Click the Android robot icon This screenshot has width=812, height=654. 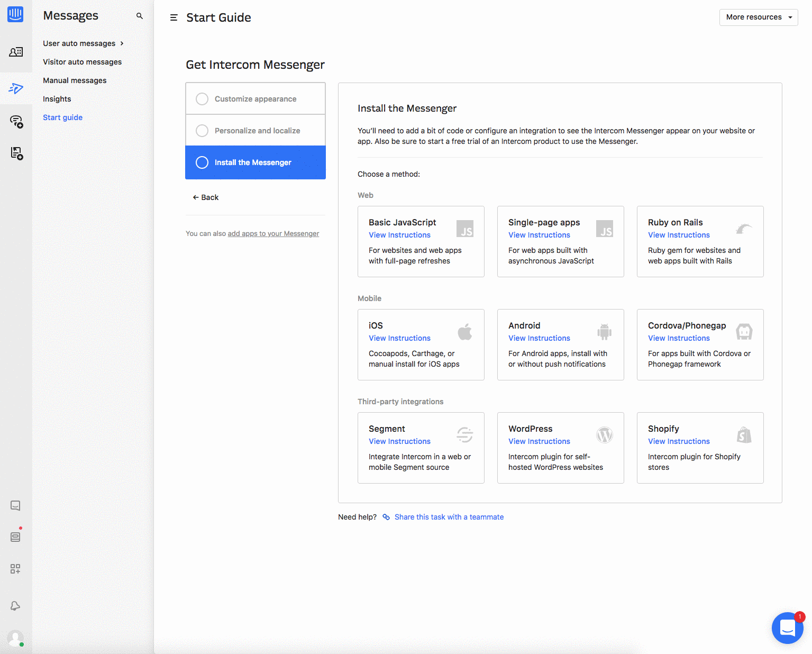(605, 332)
